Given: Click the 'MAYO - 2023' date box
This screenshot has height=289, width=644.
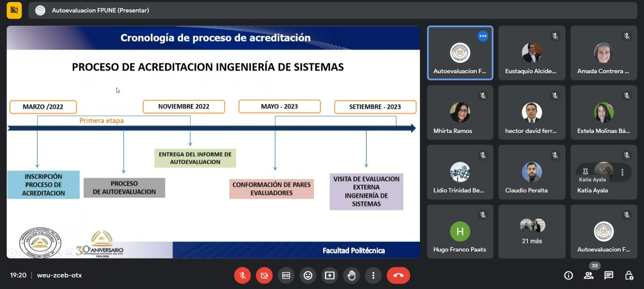Looking at the screenshot, I should [x=279, y=107].
